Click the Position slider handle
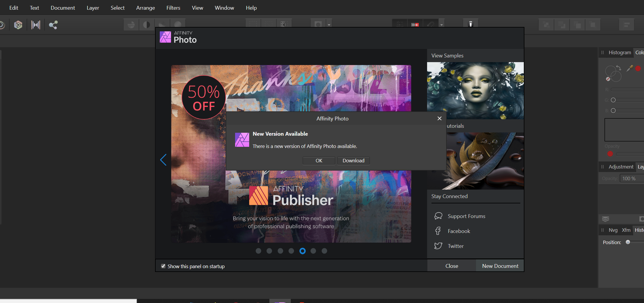 pos(628,242)
